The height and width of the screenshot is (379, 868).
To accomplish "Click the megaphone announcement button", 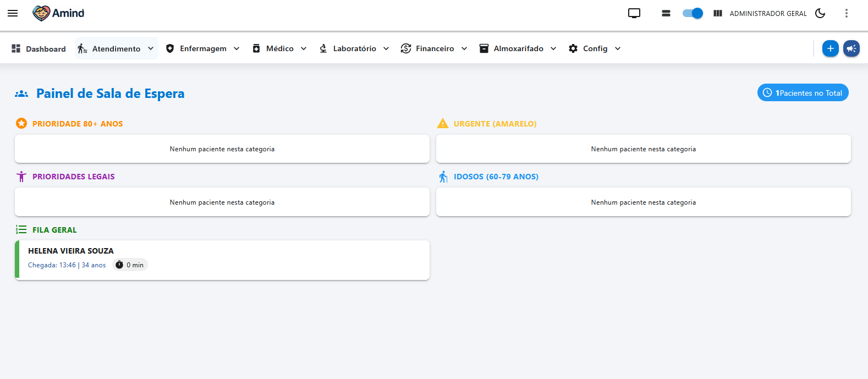I will coord(851,48).
